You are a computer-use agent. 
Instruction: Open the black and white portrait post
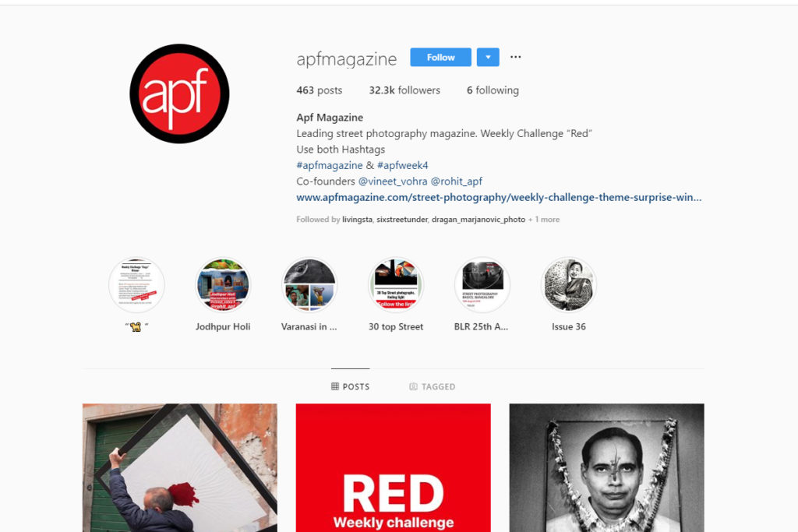(x=606, y=468)
